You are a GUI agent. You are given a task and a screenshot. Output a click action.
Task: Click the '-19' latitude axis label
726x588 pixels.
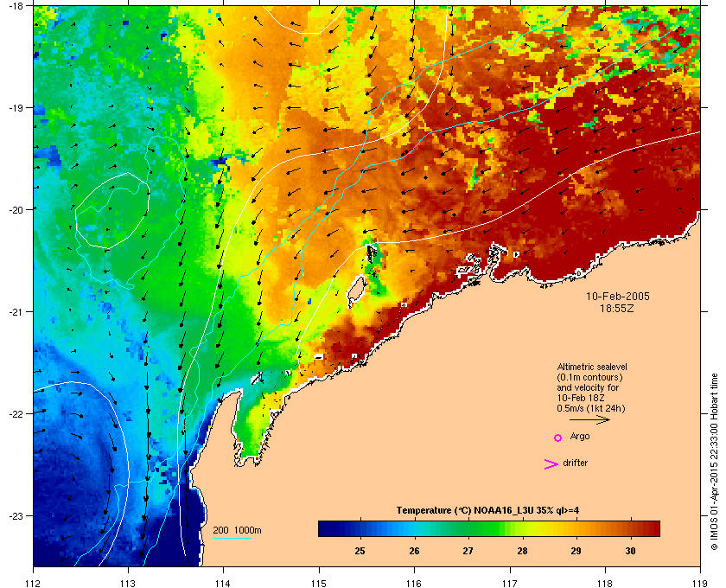(16, 107)
